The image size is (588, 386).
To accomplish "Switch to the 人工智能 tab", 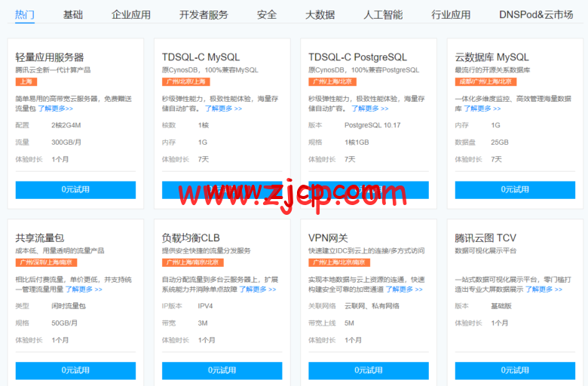I will click(383, 14).
